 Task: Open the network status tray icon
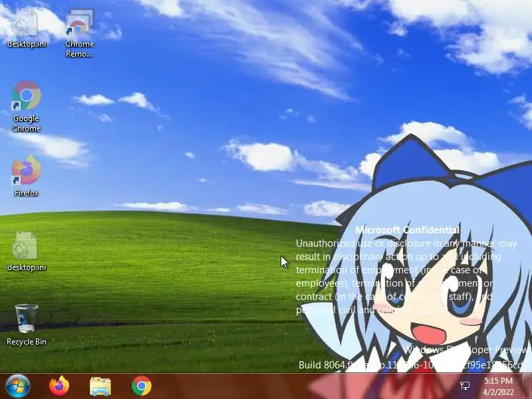tap(465, 386)
